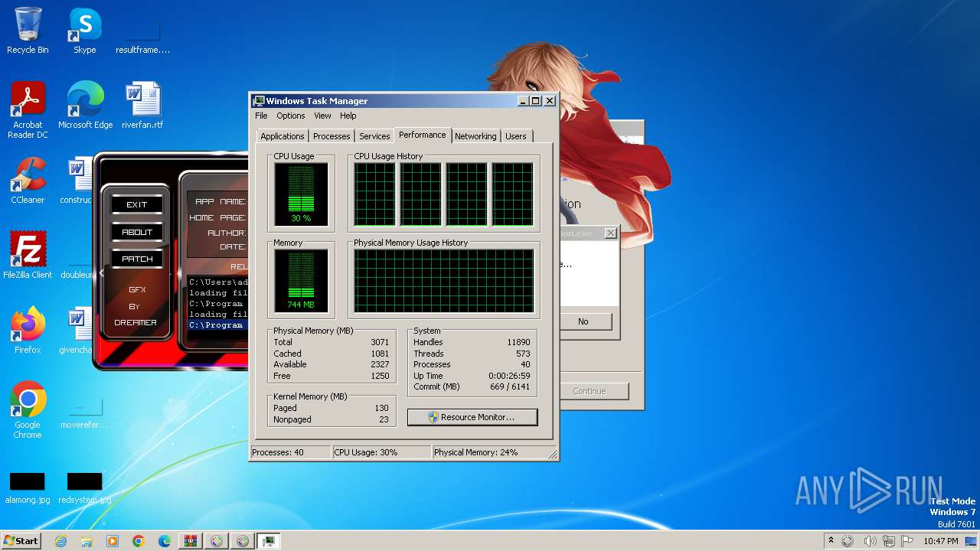Switch to the Applications tab
This screenshot has width=980, height=551.
coord(282,136)
